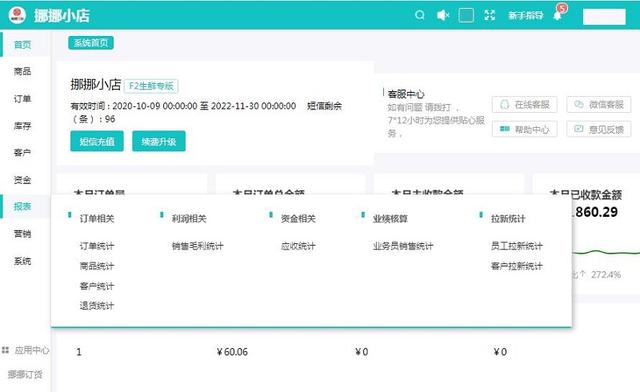Click the 微信客服 button
This screenshot has width=640, height=392.
(x=599, y=105)
